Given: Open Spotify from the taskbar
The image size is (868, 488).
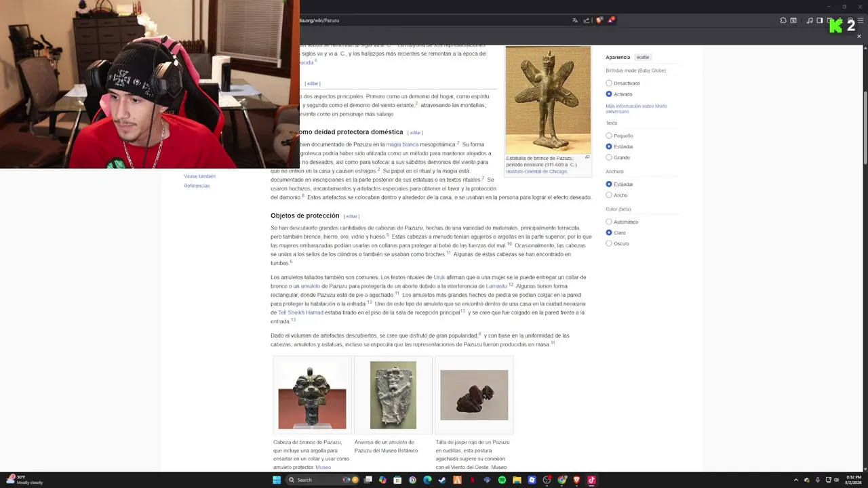Looking at the screenshot, I should click(x=502, y=480).
